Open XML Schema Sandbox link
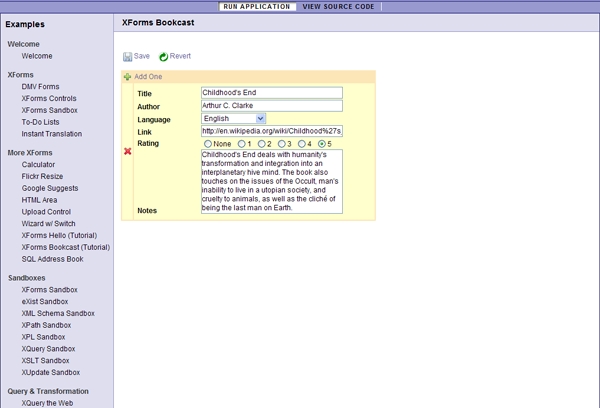 [x=58, y=314]
